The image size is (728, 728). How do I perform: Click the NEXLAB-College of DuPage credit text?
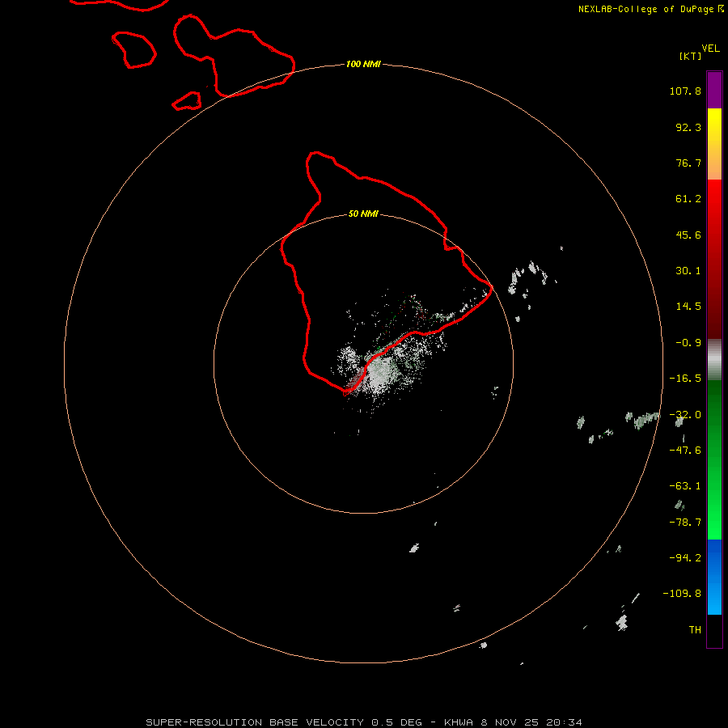pyautogui.click(x=645, y=9)
